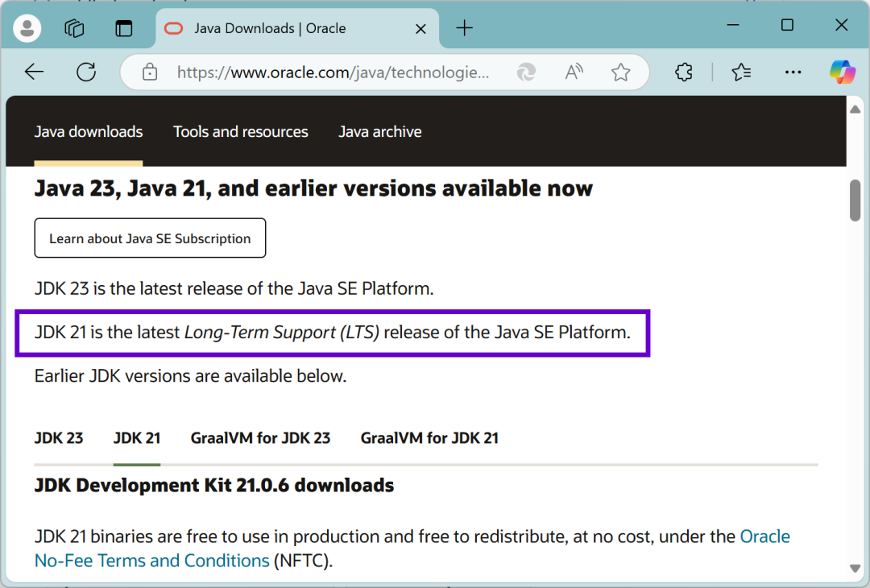The width and height of the screenshot is (870, 588).
Task: Open the Extensions puzzle icon
Action: pos(684,72)
